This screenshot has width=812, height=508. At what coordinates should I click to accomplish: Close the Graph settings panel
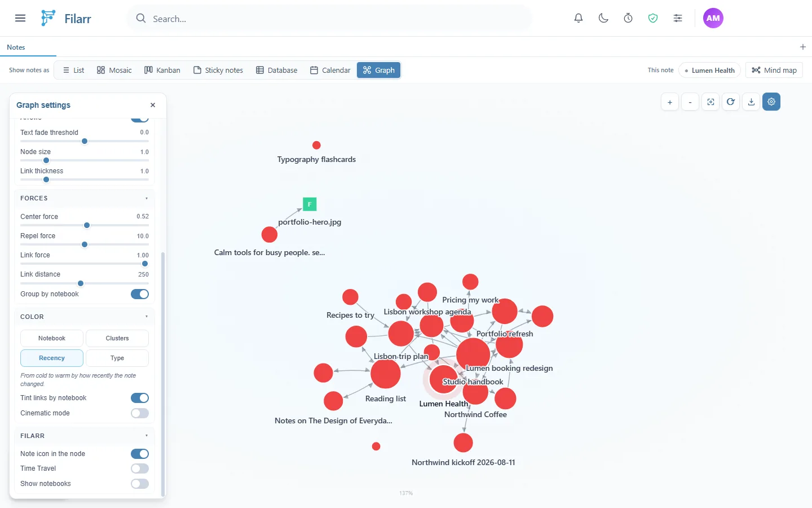point(153,105)
